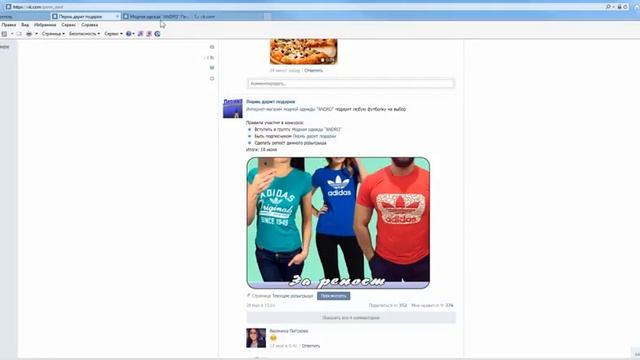Expand the Сервис toolbar dropdown

[113, 34]
